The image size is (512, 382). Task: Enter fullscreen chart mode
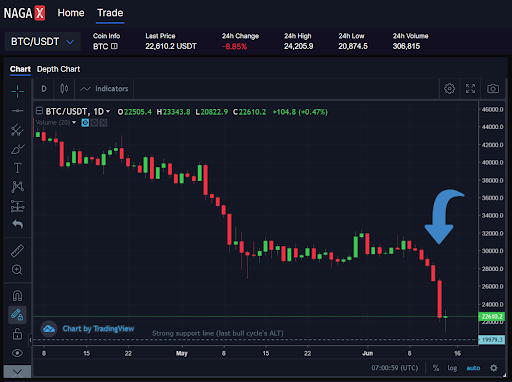[470, 89]
